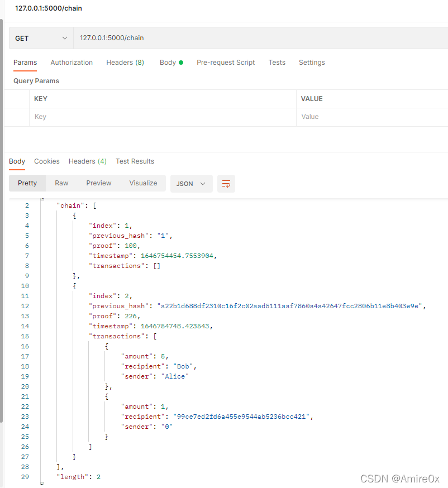448x488 pixels.
Task: Open response Headers (4) tab
Action: click(x=88, y=161)
